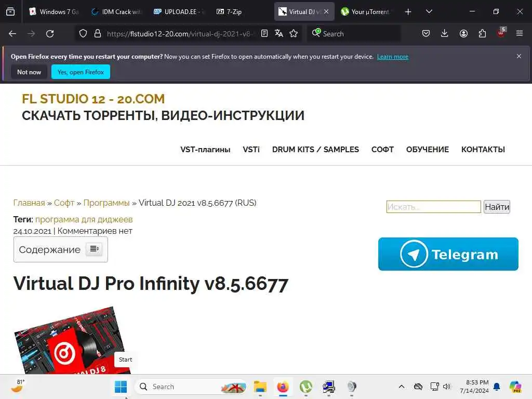
Task: Click the address bar URL field
Action: (x=179, y=34)
